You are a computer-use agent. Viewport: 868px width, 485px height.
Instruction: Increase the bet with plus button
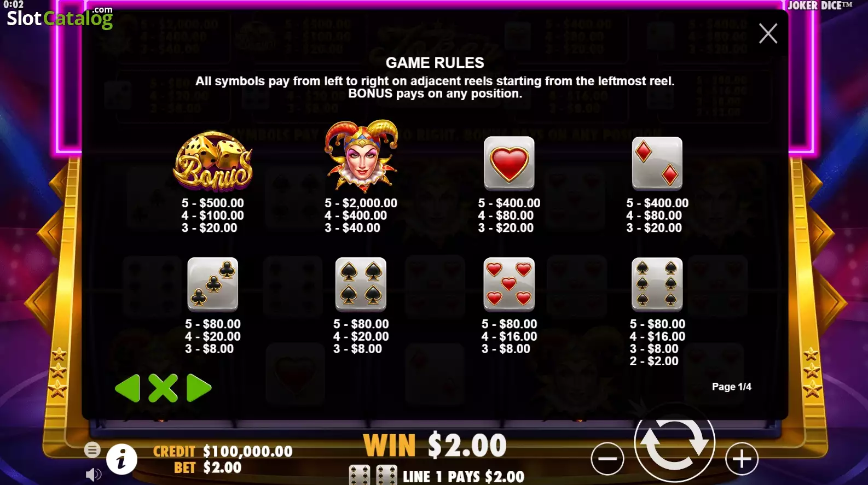coord(742,458)
